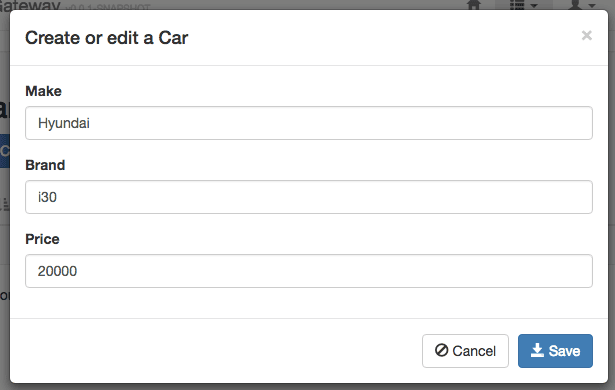Click the Brand label text

point(45,165)
